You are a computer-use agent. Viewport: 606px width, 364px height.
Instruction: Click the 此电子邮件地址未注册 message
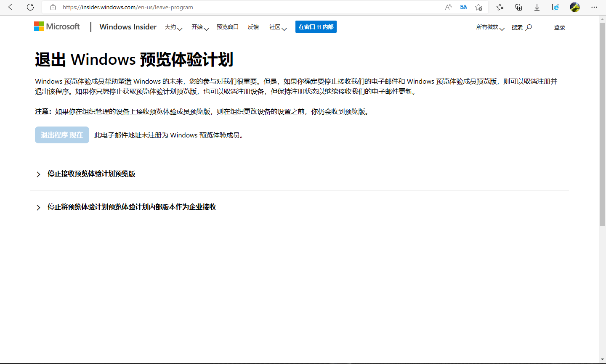(x=170, y=135)
